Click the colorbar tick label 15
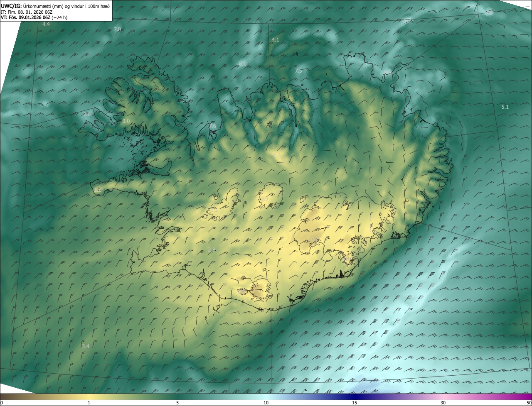Screen dimensions: 532x406 (x=355, y=403)
